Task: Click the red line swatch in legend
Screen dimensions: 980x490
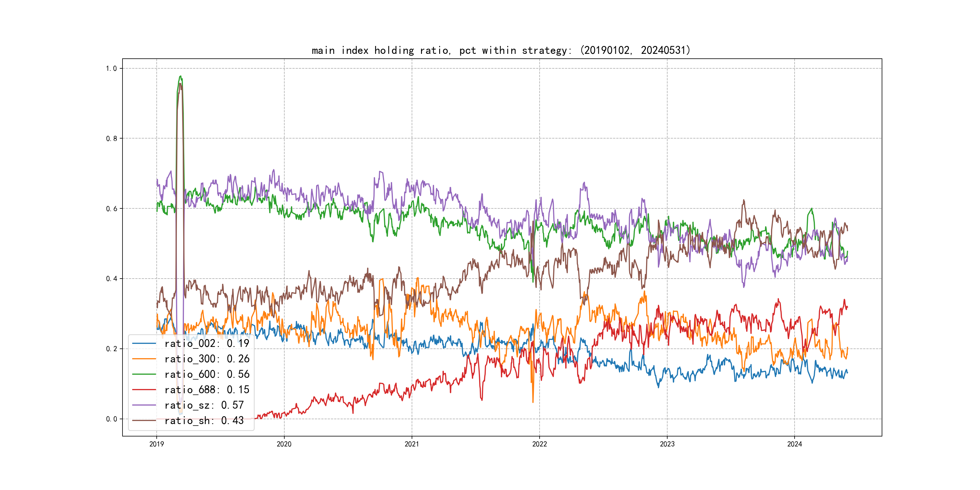Action: point(144,390)
